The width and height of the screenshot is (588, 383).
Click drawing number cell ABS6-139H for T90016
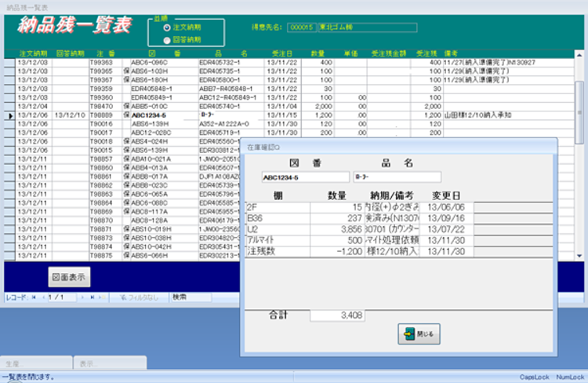pyautogui.click(x=164, y=124)
